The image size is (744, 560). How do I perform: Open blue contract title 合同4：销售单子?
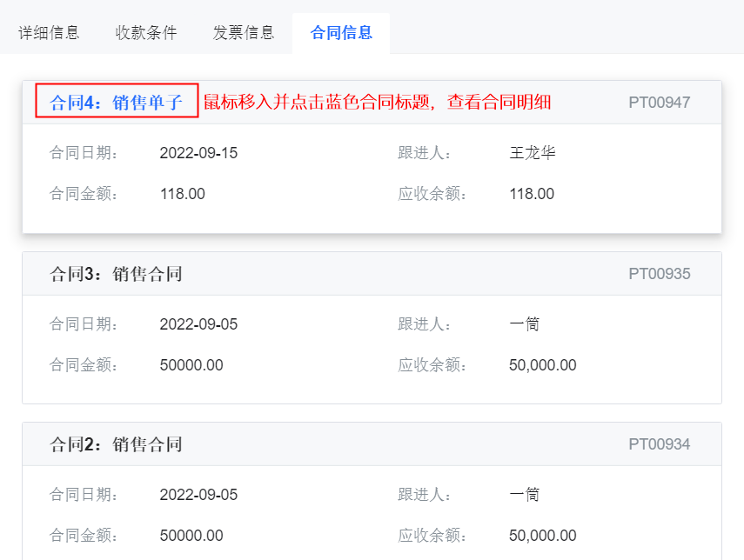coord(117,103)
